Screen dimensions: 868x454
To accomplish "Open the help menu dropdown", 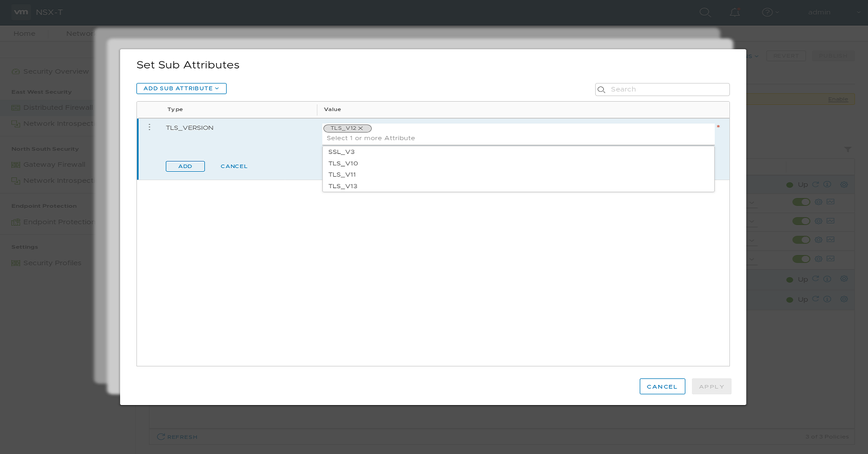I will [x=770, y=12].
